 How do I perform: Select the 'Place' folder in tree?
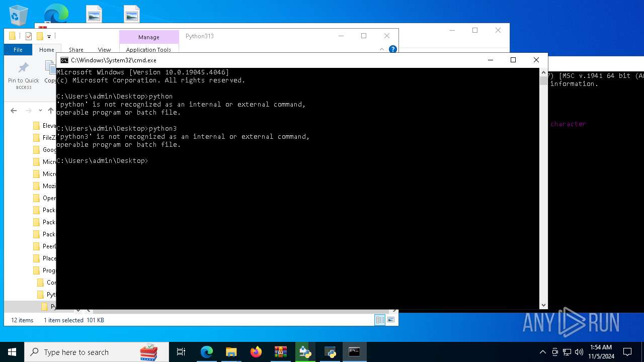(x=45, y=258)
